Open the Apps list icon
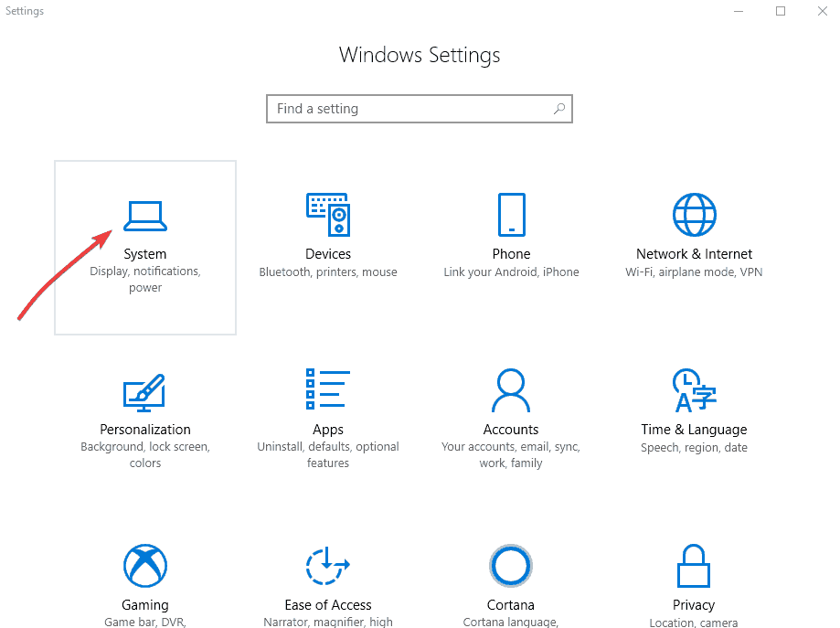840x628 pixels. point(328,389)
